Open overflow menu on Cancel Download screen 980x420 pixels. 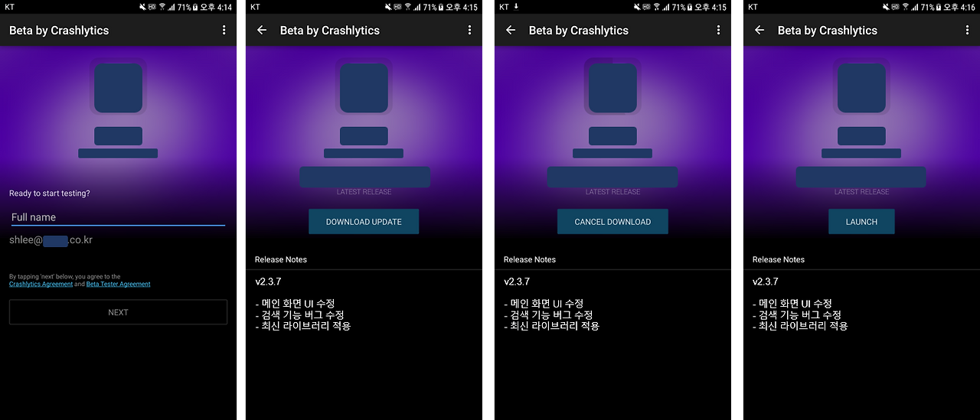click(718, 30)
